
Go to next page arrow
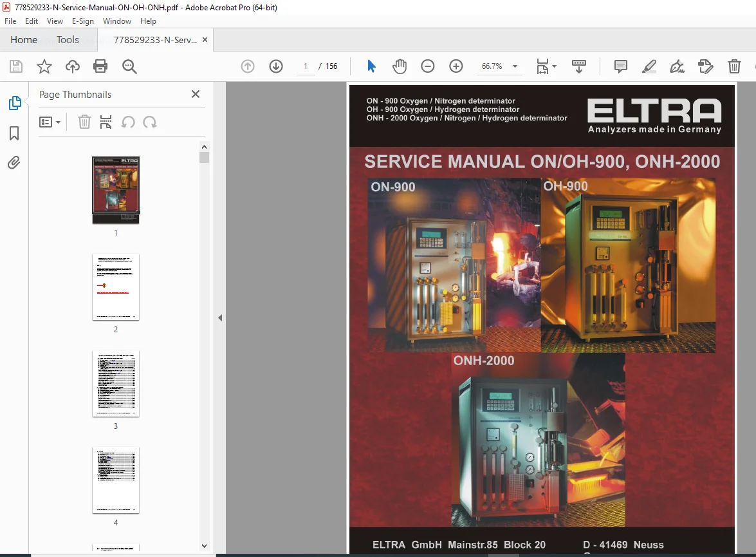[276, 66]
